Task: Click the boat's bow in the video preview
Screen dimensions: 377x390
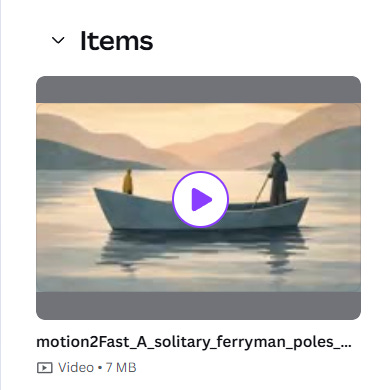Action: coord(107,205)
